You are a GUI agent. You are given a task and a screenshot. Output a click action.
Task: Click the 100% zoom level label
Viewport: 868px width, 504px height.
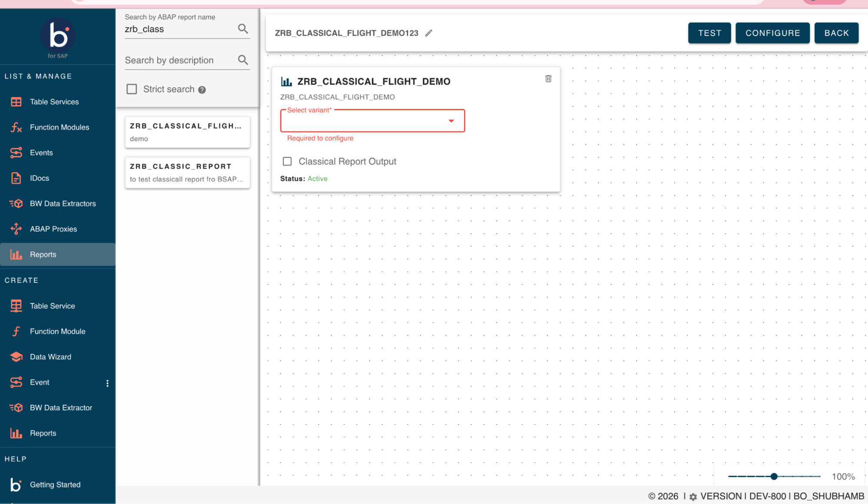[843, 477]
